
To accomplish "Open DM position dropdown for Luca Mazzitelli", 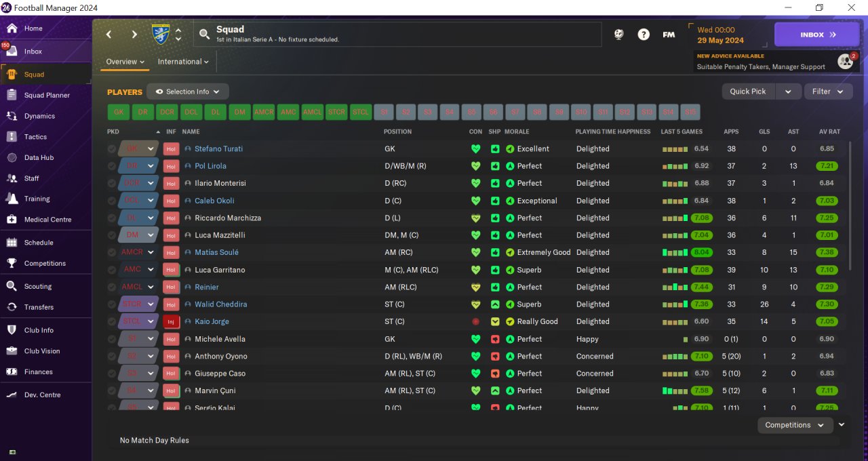I will click(138, 235).
